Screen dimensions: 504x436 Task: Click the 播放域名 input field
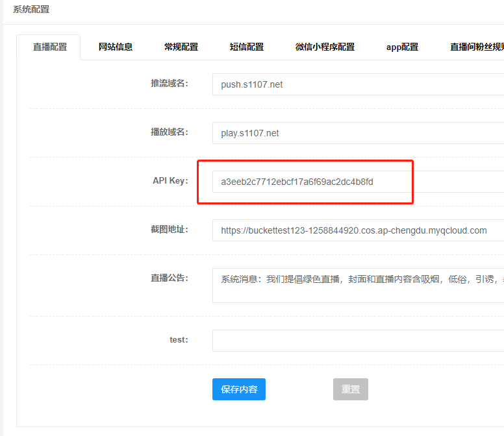[358, 133]
